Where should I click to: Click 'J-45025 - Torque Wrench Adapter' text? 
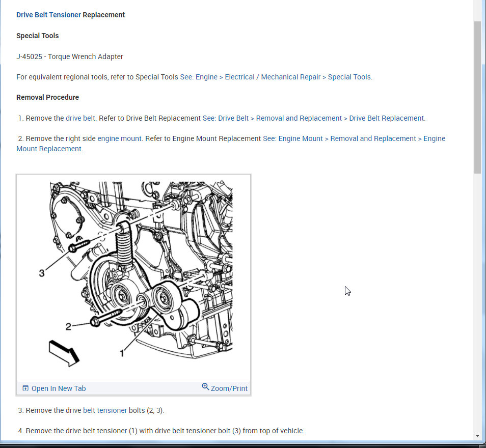[x=70, y=57]
